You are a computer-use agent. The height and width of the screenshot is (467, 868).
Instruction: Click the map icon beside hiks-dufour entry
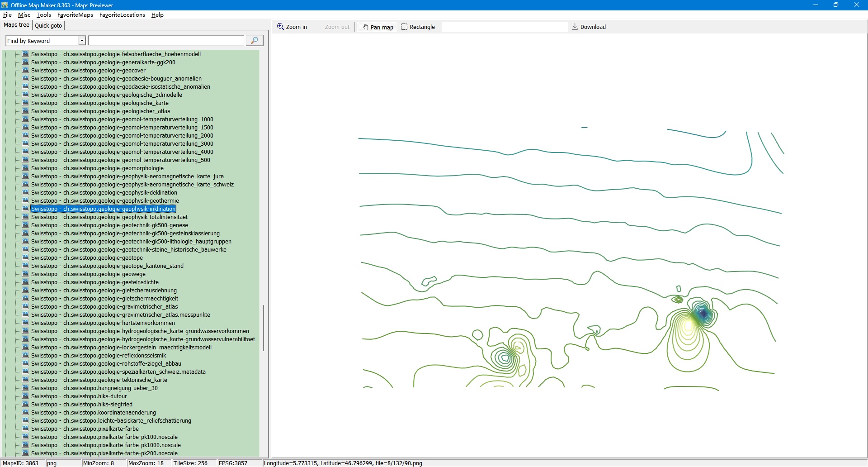pos(25,396)
